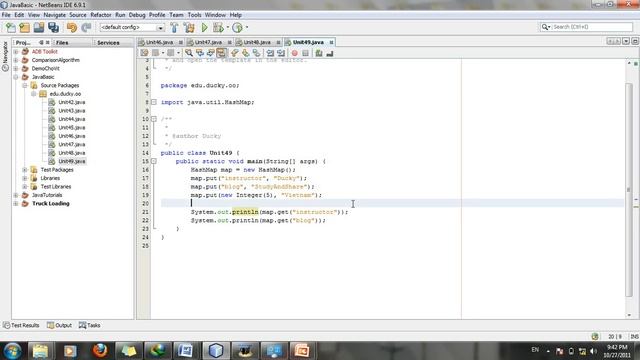The width and height of the screenshot is (640, 360).
Task: Open the Tasks window
Action: click(90, 325)
